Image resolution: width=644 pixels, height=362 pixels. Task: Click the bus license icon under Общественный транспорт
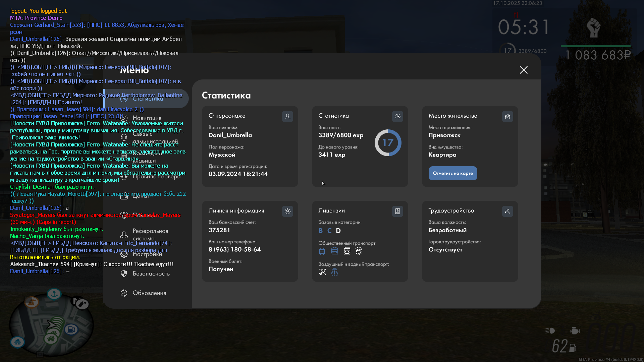[322, 251]
